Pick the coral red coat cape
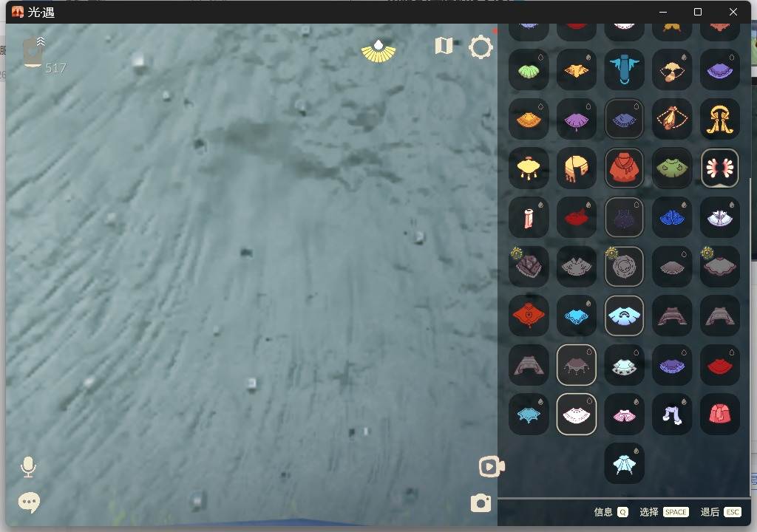This screenshot has width=757, height=532. [x=719, y=415]
